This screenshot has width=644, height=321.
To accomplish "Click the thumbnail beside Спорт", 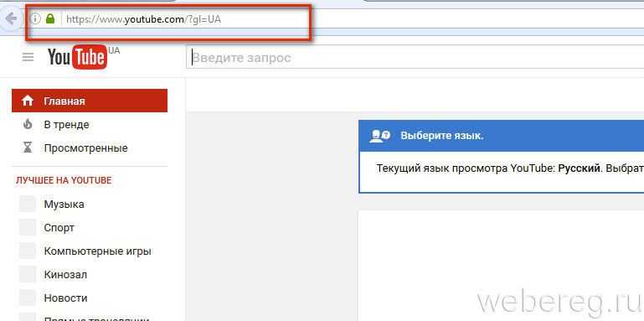I will 28,227.
